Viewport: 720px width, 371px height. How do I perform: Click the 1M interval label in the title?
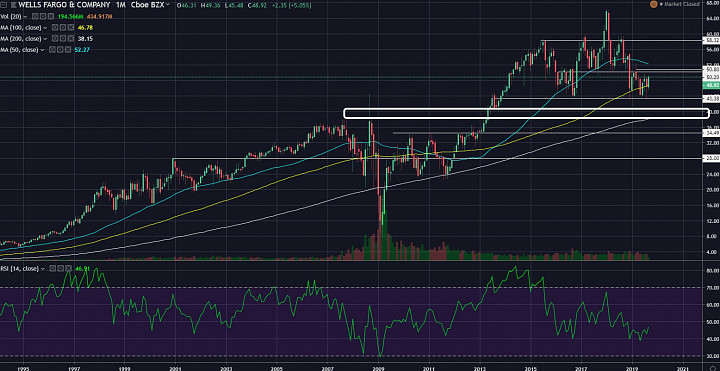click(121, 5)
